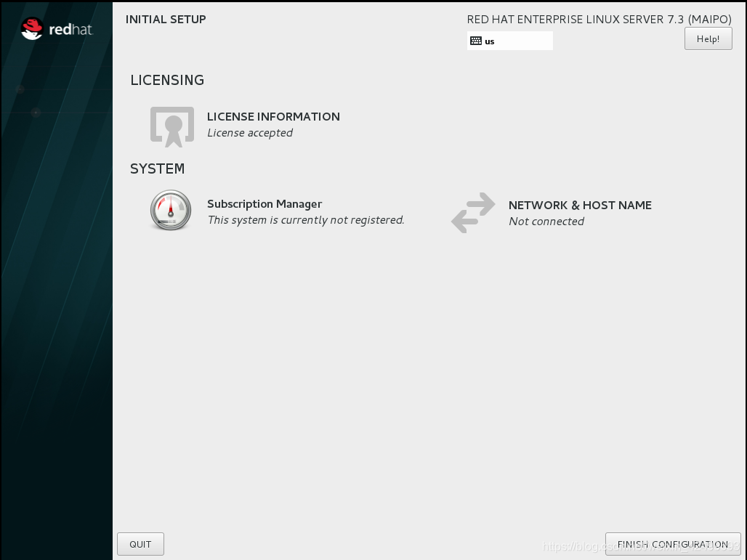This screenshot has width=747, height=560.
Task: Open the License Information certificate icon
Action: (x=172, y=126)
